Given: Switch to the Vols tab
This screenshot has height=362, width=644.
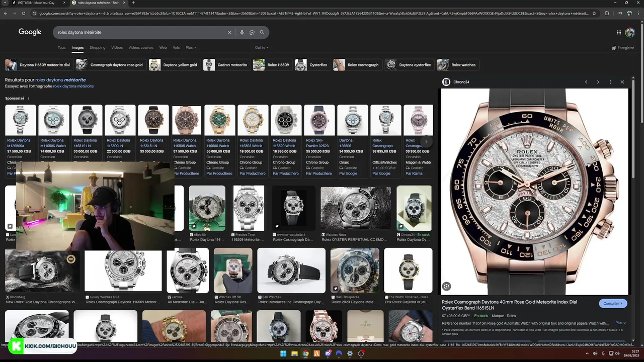Looking at the screenshot, I should pos(176,48).
